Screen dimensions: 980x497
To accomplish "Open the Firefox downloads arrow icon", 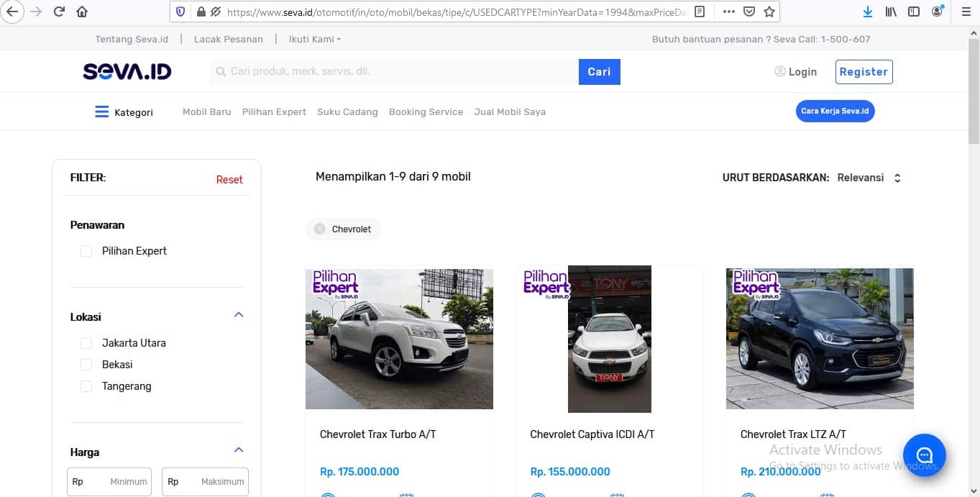I will point(868,12).
